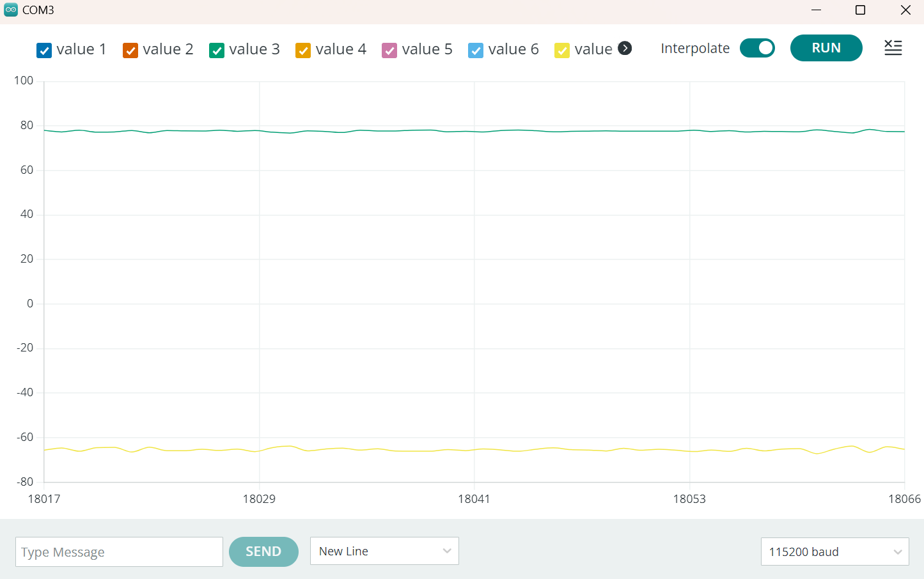This screenshot has width=924, height=579.
Task: Click the value 3 legend label
Action: (x=254, y=49)
